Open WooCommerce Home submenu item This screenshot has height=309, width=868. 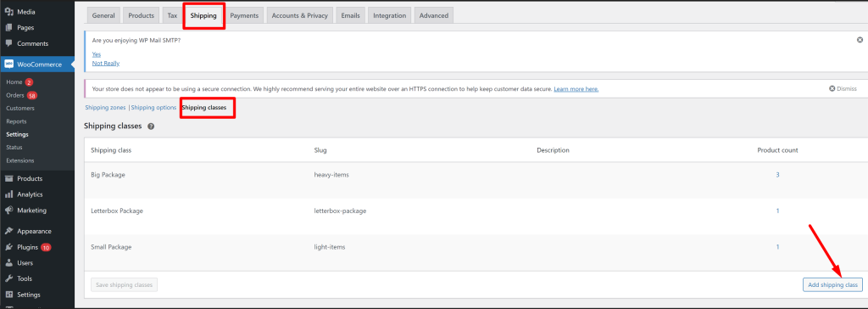click(14, 82)
